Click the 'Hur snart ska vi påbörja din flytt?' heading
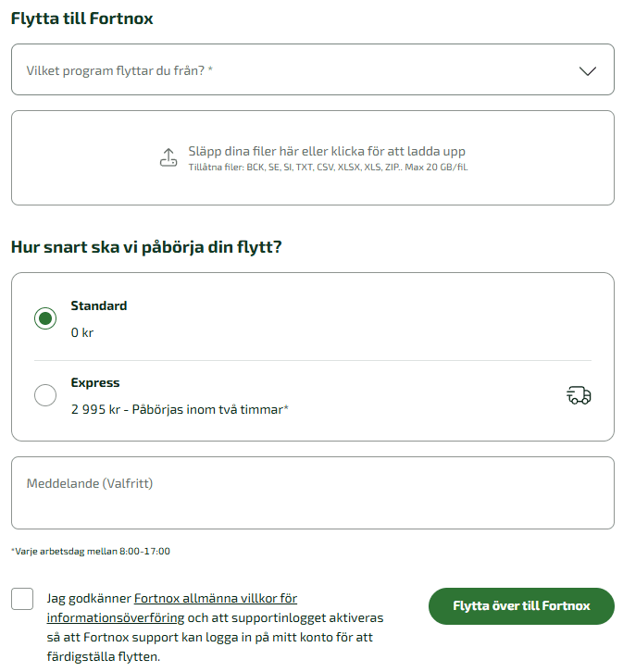 (x=146, y=247)
